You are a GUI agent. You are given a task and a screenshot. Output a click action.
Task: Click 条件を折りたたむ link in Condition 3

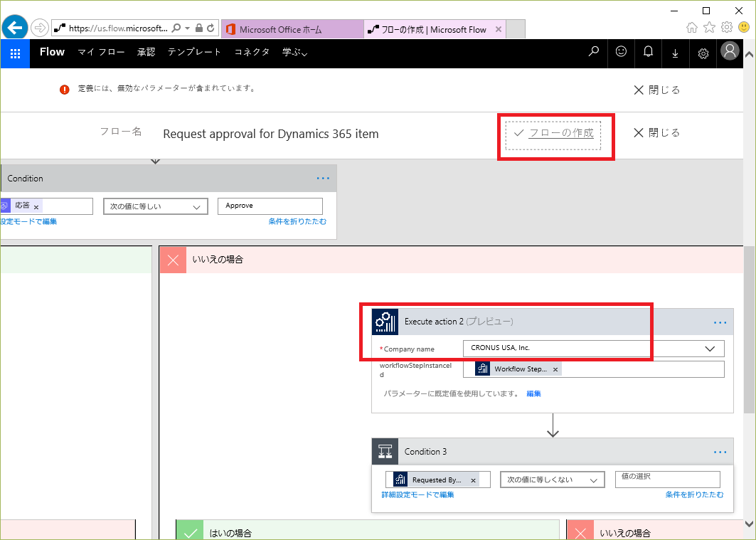click(x=694, y=494)
